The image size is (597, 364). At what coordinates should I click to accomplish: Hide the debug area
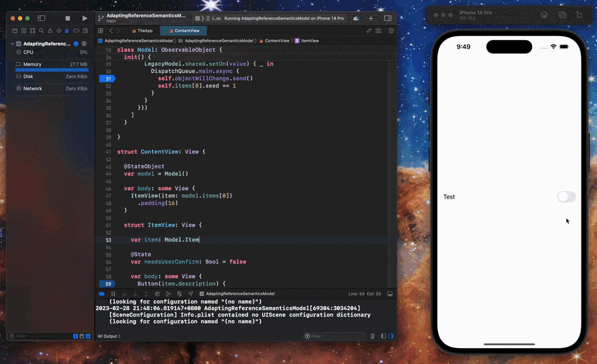pos(390,294)
